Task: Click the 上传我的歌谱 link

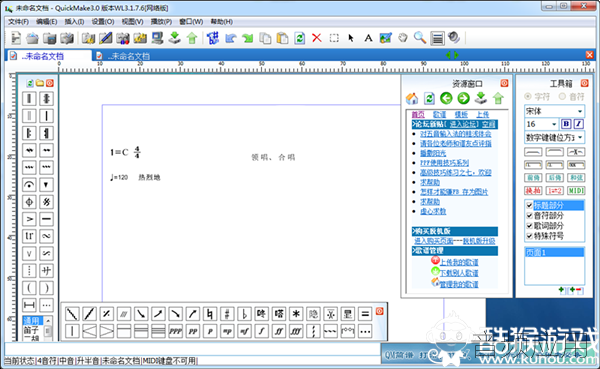Action: 459,263
